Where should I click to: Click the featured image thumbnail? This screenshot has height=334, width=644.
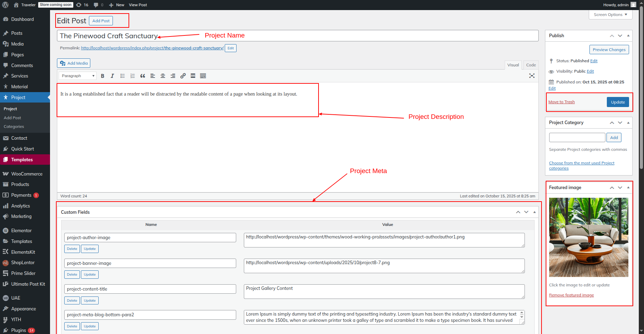coord(588,237)
